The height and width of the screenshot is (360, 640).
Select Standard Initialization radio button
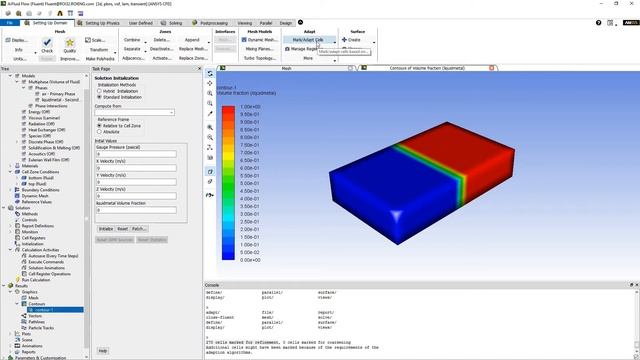(99, 97)
